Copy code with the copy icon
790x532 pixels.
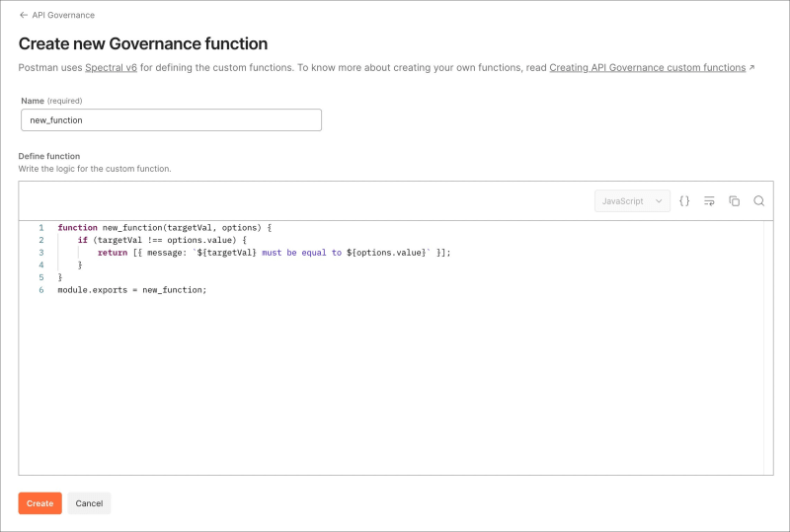[x=734, y=201]
